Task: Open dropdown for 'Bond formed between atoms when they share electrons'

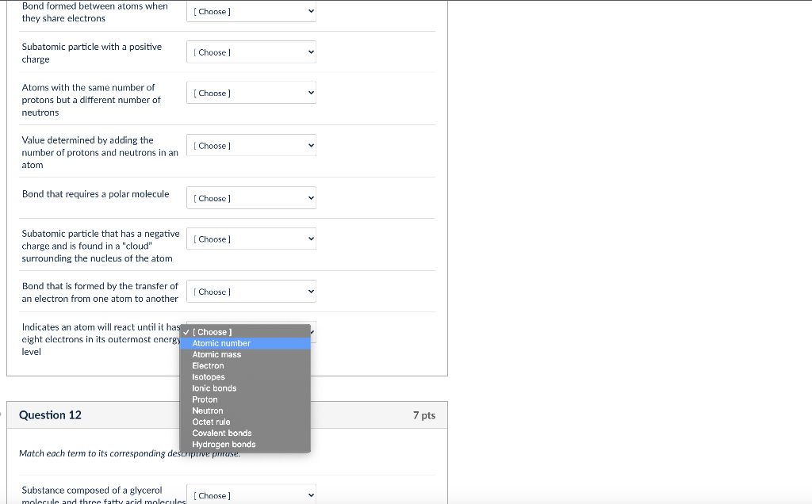Action: point(251,11)
